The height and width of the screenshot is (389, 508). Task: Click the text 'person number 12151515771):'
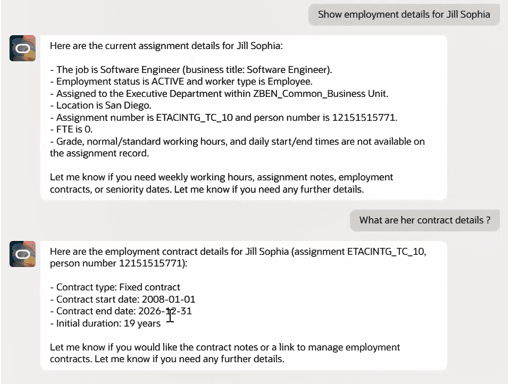tap(119, 263)
